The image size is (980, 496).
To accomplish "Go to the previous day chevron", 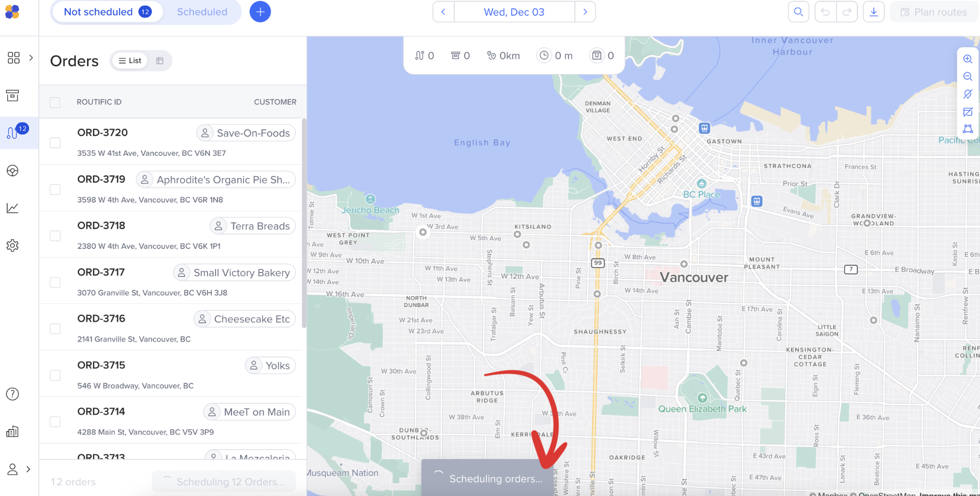I will click(x=443, y=12).
